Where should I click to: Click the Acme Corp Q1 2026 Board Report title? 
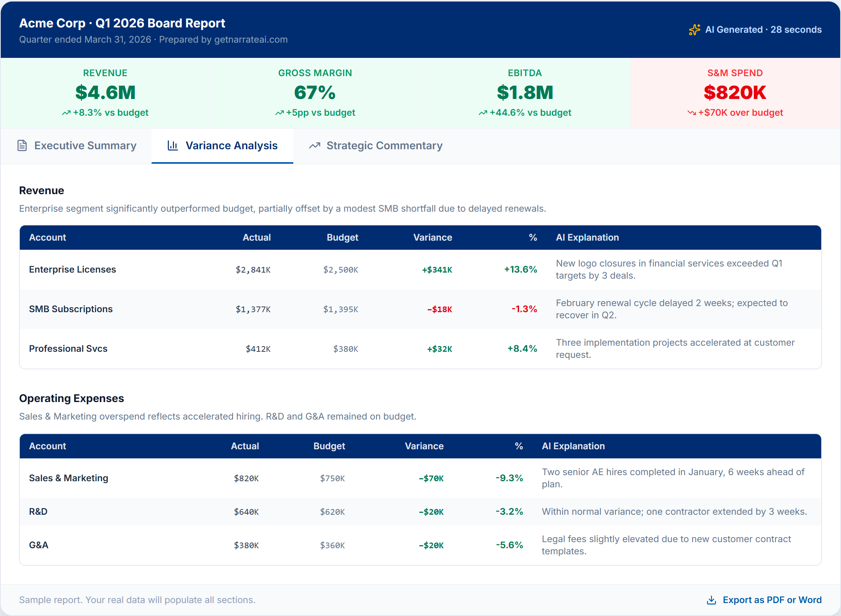coord(122,23)
